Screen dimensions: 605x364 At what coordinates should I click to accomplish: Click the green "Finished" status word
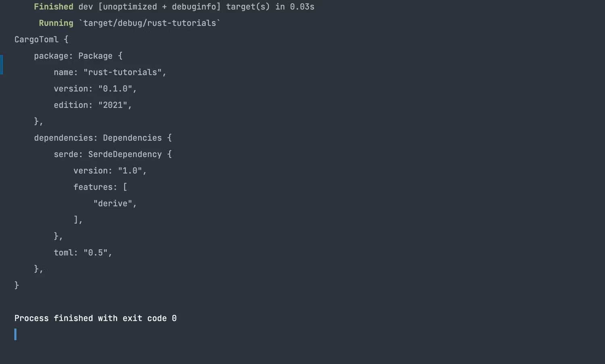(53, 7)
